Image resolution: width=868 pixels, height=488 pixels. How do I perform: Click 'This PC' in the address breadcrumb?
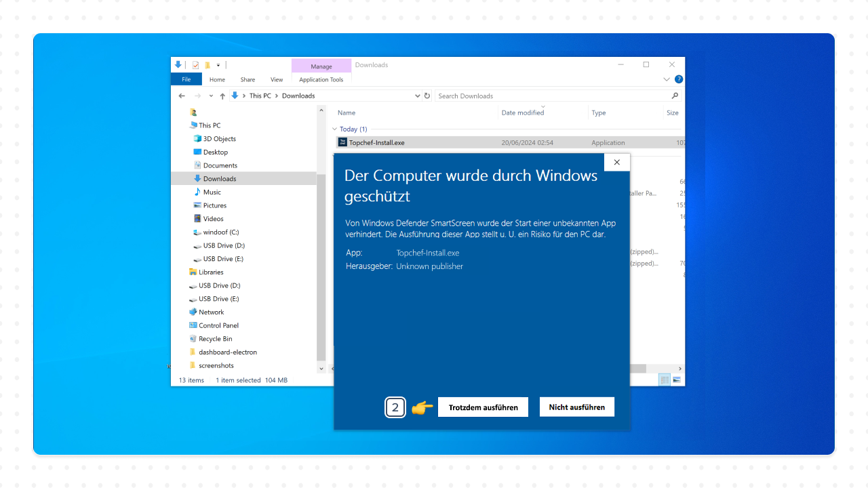click(x=260, y=96)
